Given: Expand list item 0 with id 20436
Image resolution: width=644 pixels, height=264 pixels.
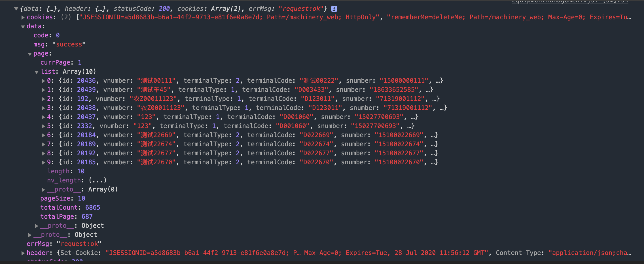Looking at the screenshot, I should tap(43, 81).
